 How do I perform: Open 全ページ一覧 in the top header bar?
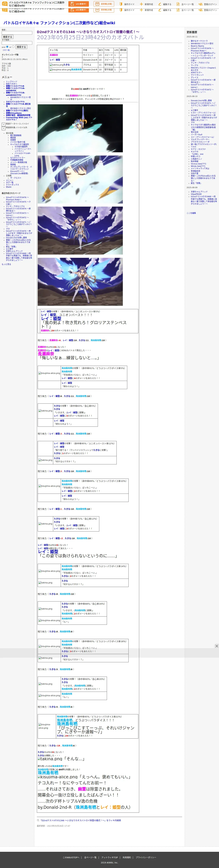(x=185, y=4)
